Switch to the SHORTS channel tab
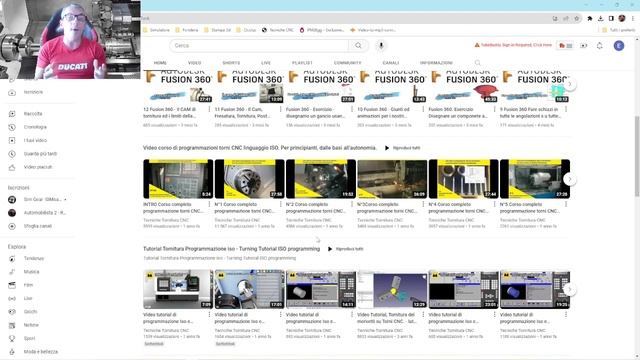Viewport: 640px width, 360px height. (x=231, y=63)
